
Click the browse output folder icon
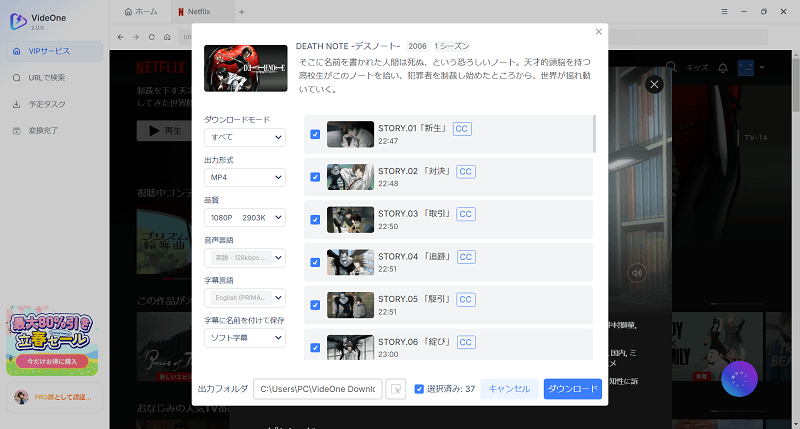397,389
